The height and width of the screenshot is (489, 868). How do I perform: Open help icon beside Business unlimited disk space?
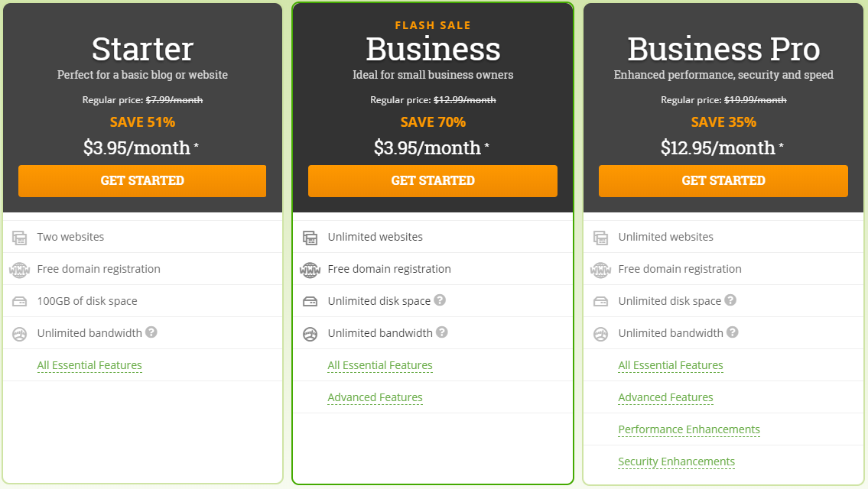(x=440, y=300)
